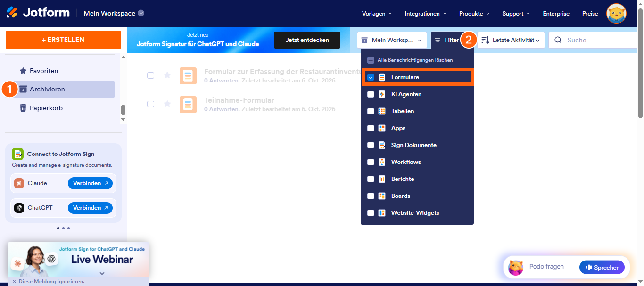The width and height of the screenshot is (644, 286).
Task: Click the search magnifier icon
Action: click(x=558, y=40)
